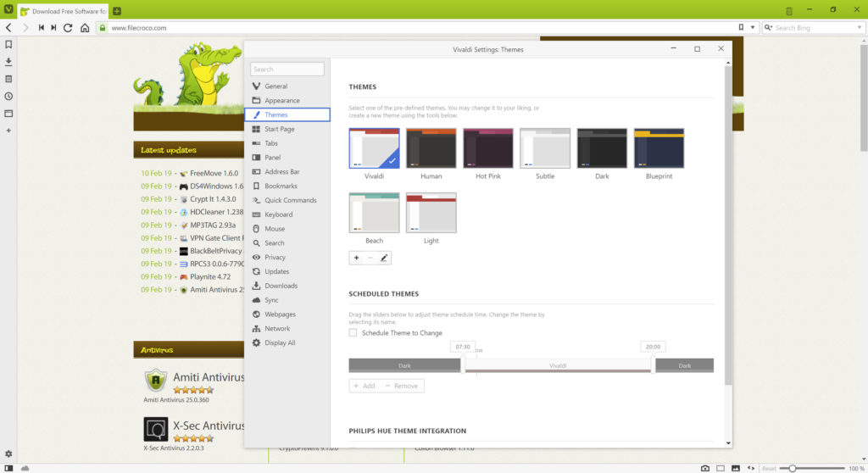
Task: Open Privacy settings section
Action: (287, 258)
